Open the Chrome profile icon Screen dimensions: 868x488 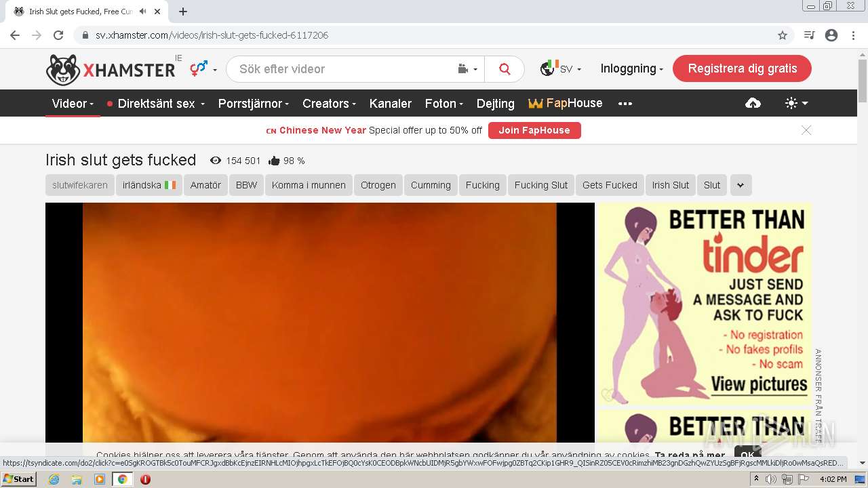tap(831, 35)
